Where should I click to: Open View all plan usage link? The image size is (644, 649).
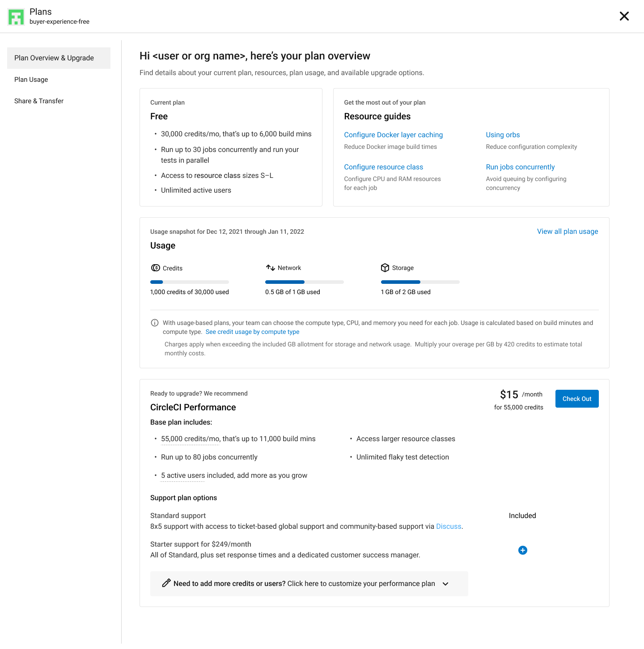click(x=567, y=232)
